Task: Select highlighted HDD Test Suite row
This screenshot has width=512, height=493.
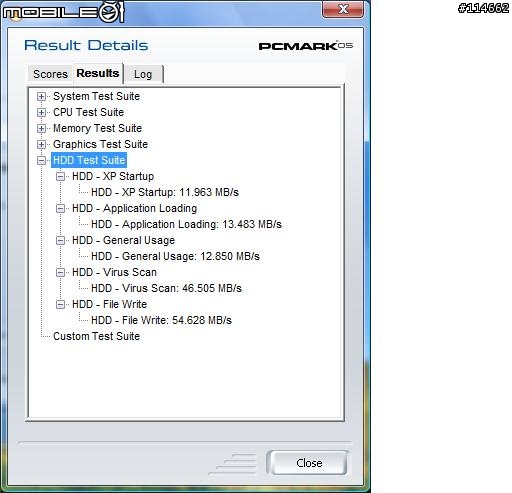Action: coord(89,160)
